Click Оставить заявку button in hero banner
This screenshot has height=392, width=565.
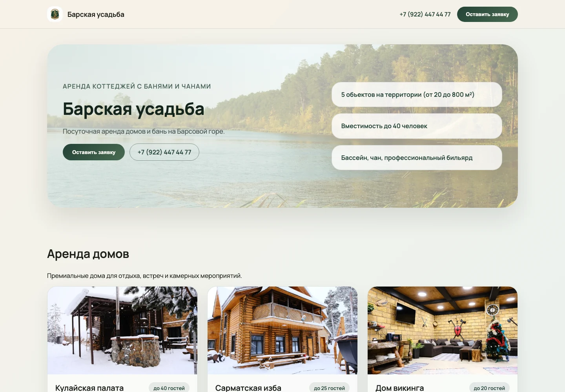[94, 152]
